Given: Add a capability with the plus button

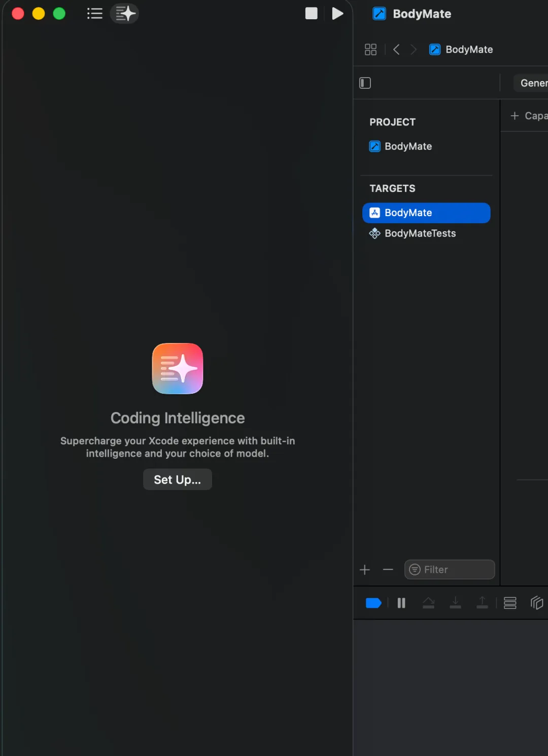Looking at the screenshot, I should [x=515, y=116].
